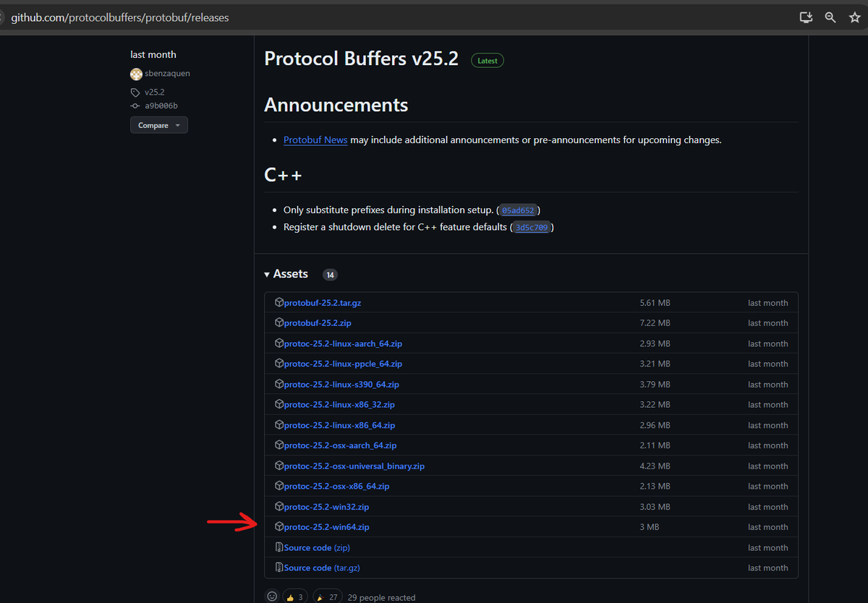The image size is (868, 603).
Task: Click the install app icon in address bar
Action: [806, 17]
